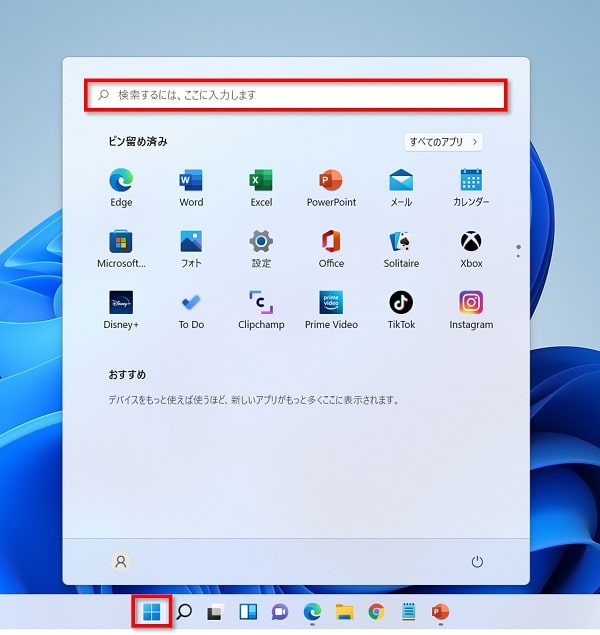Launch the Clipchamp video editor
600x635 pixels.
(261, 310)
